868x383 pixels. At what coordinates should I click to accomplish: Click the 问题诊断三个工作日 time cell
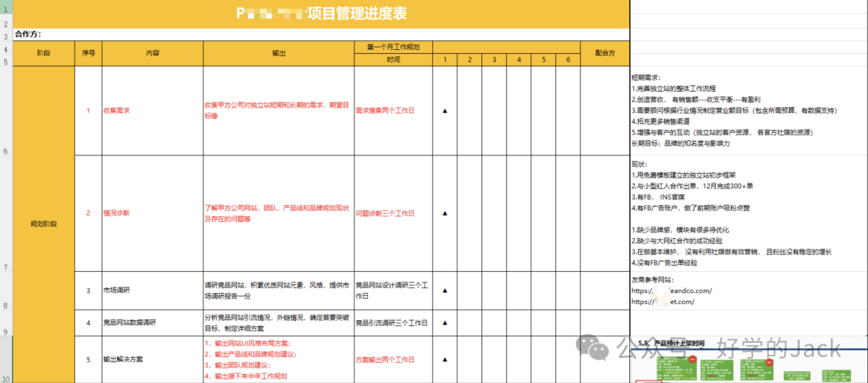(393, 213)
